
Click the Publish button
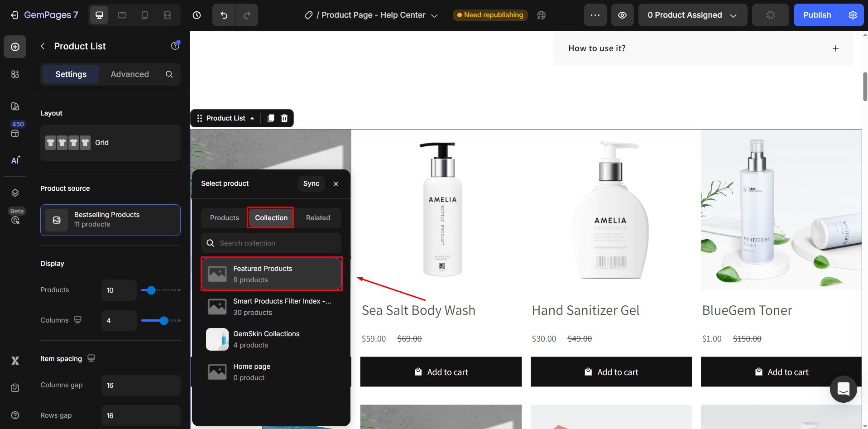[x=817, y=15]
